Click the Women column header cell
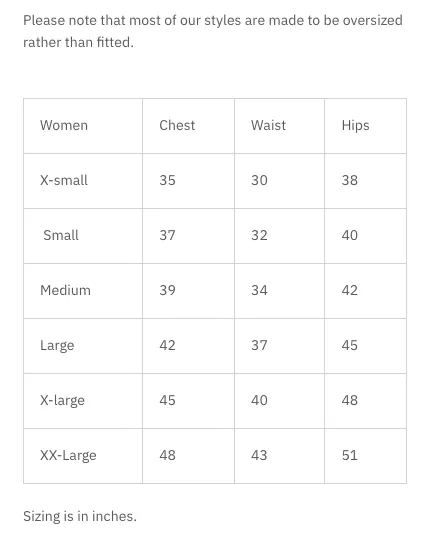Viewport: 429px width, 543px height. point(83,126)
